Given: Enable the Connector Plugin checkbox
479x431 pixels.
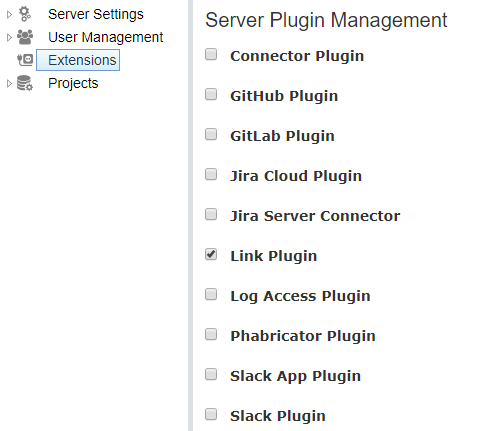Looking at the screenshot, I should 211,54.
